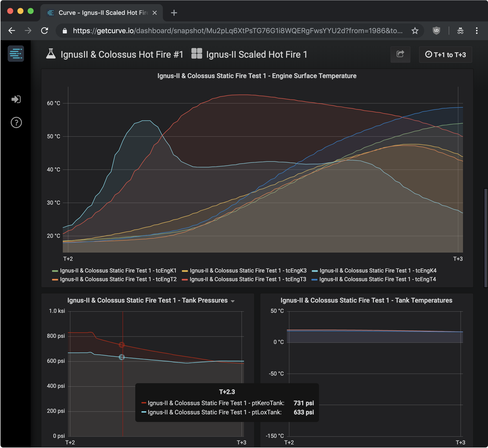The width and height of the screenshot is (488, 448).
Task: Click the uBlock shield extension icon
Action: 436,31
